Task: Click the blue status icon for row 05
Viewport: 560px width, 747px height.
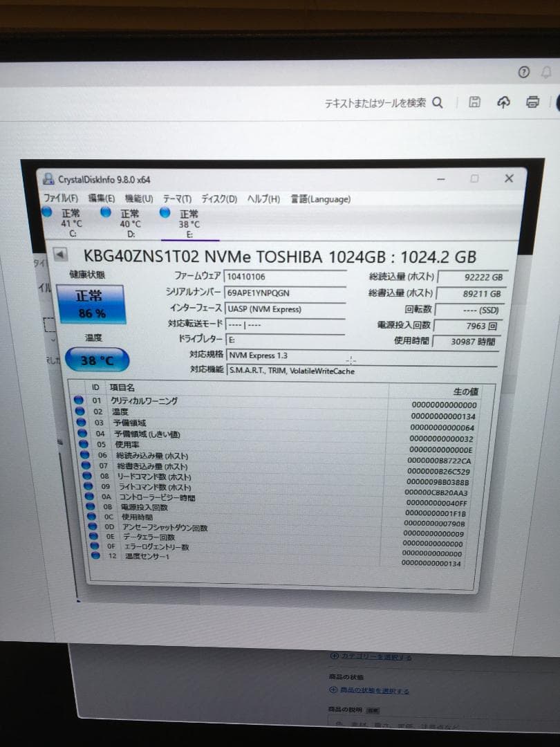Action: pos(84,444)
